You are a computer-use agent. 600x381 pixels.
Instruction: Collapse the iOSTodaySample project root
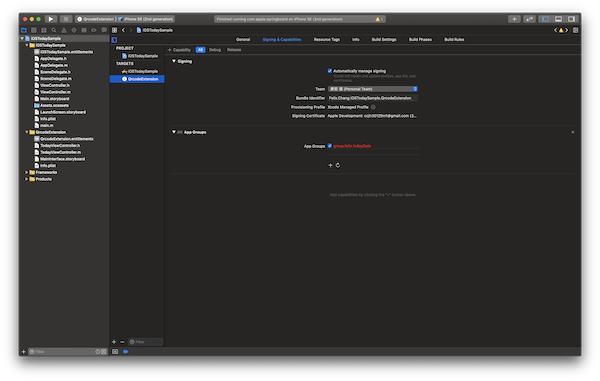[x=22, y=39]
